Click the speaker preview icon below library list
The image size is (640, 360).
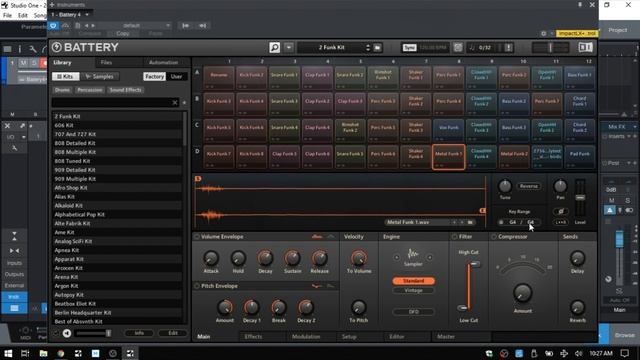pos(67,333)
